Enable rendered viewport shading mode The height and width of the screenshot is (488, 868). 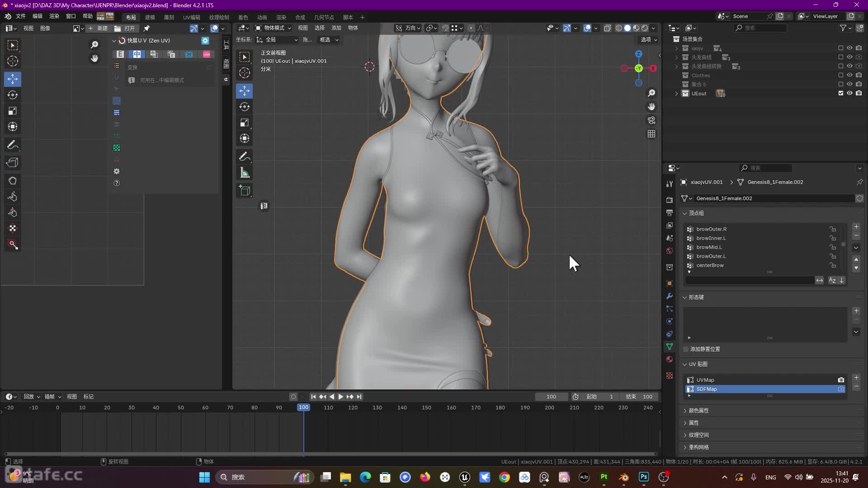coord(645,28)
